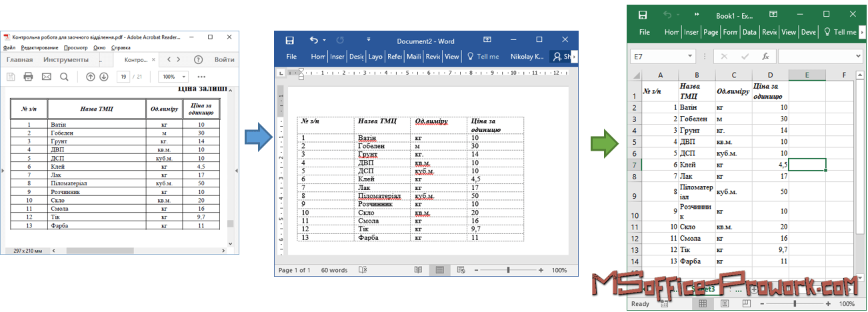Click the 60 words count in Word status bar
Viewport: 868px width, 312px height.
pos(335,270)
